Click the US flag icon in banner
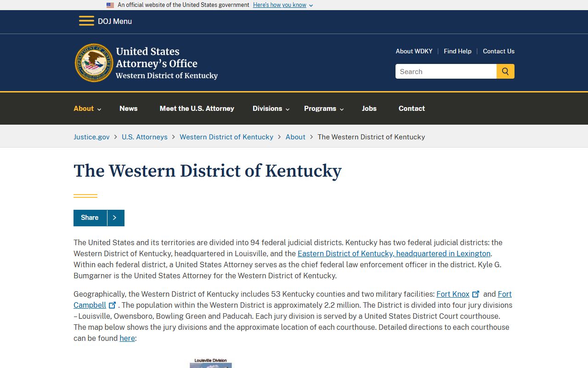The image size is (588, 368). 110,5
